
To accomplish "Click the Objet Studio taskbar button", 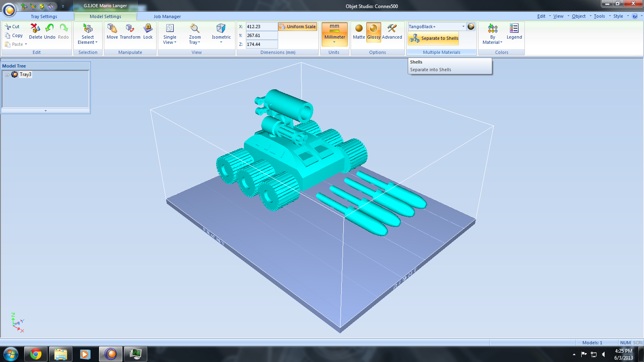I will pos(110,354).
